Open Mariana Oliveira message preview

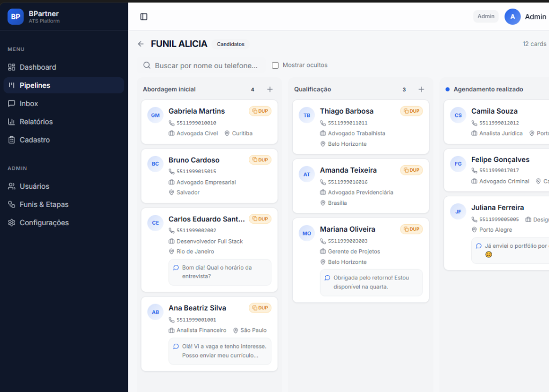tap(371, 282)
